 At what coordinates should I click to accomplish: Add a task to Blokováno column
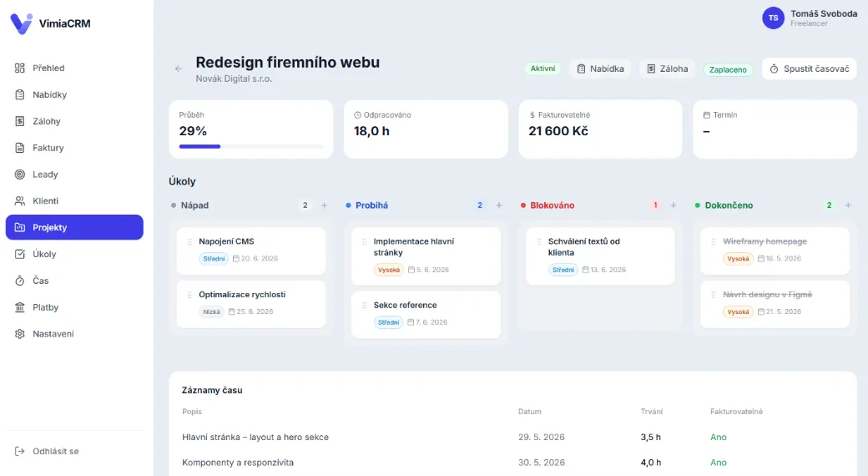pos(674,205)
